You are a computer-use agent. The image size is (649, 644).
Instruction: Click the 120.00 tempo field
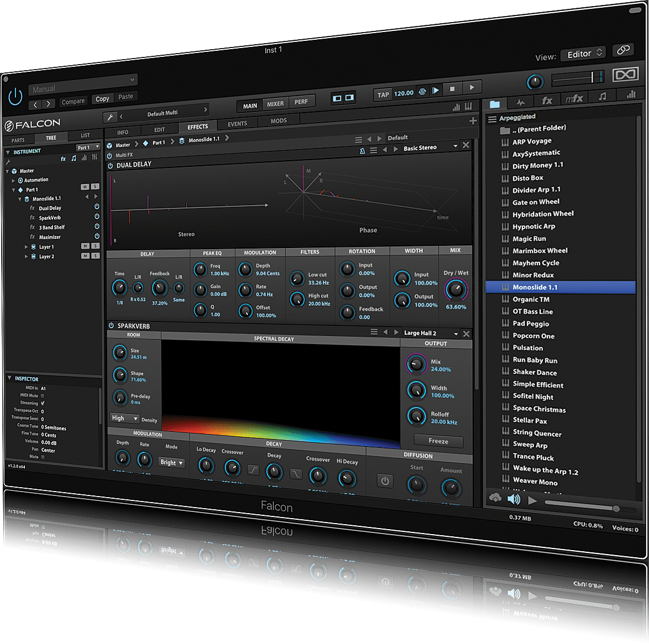pos(404,93)
